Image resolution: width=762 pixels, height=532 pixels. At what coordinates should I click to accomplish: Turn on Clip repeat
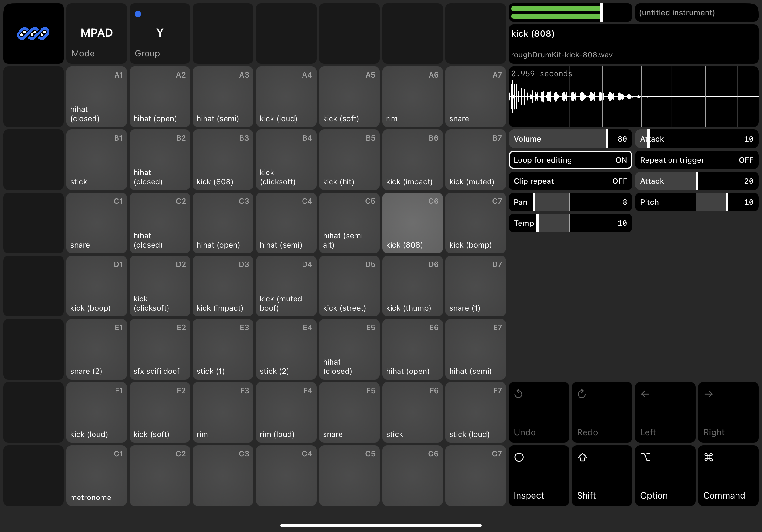point(570,181)
